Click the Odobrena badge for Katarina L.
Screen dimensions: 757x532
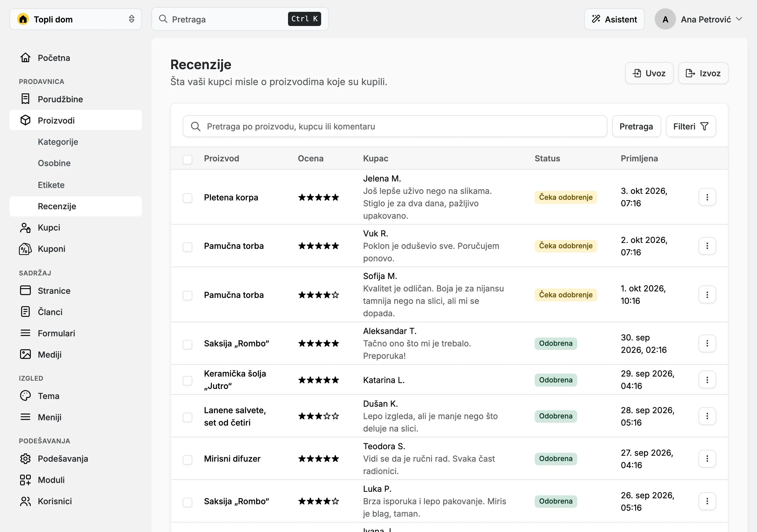pos(556,380)
